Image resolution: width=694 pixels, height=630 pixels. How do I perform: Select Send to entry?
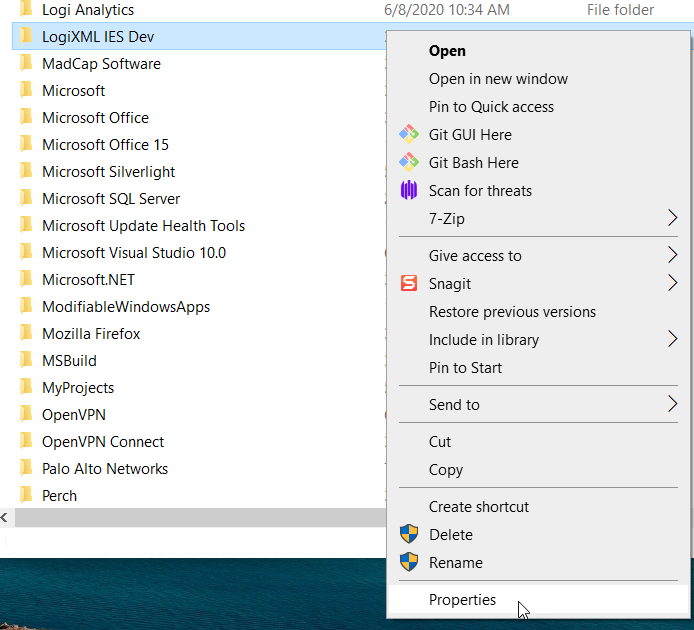click(539, 405)
